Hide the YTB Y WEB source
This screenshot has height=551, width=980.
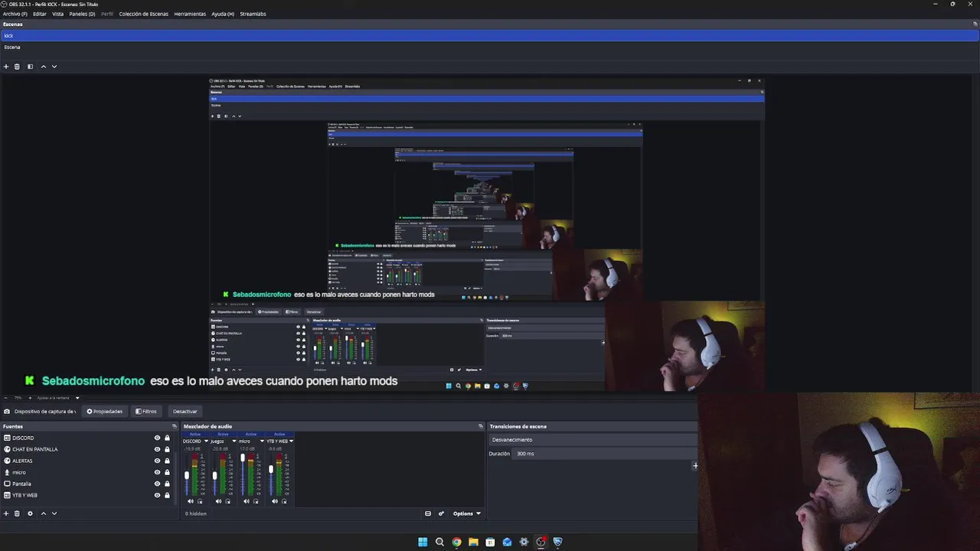[157, 495]
